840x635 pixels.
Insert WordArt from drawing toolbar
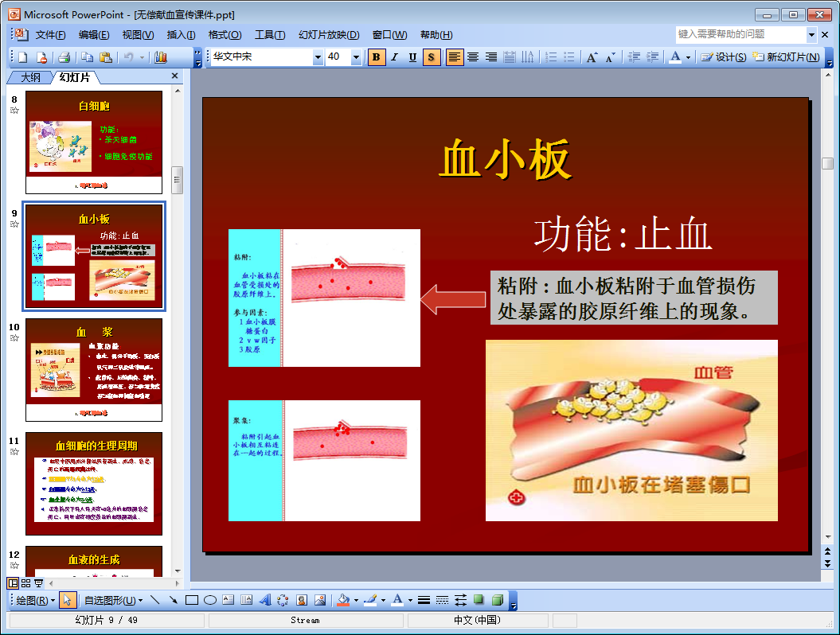264,600
